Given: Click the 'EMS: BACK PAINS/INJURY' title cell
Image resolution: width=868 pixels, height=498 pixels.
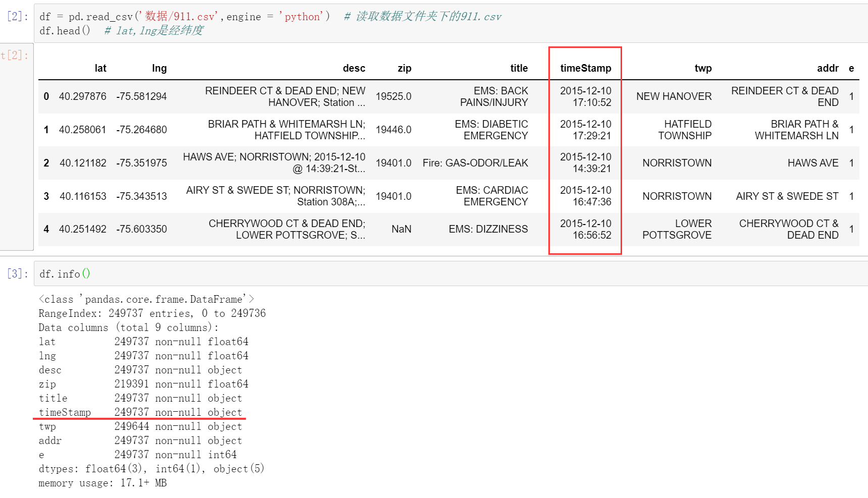Looking at the screenshot, I should [494, 96].
